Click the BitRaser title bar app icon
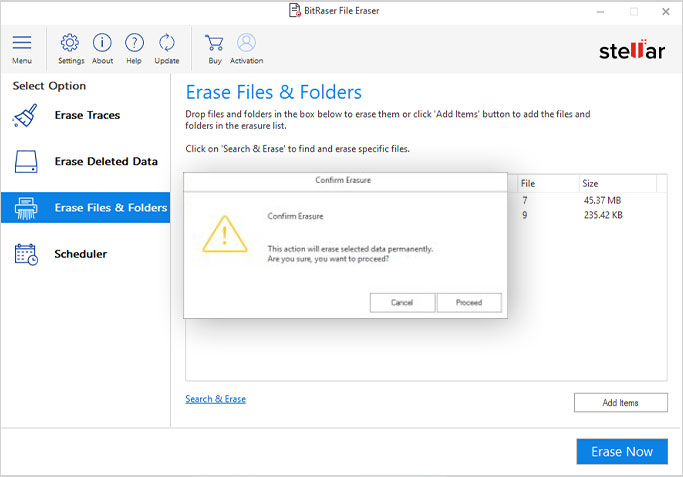Image resolution: width=683 pixels, height=477 pixels. pyautogui.click(x=295, y=10)
